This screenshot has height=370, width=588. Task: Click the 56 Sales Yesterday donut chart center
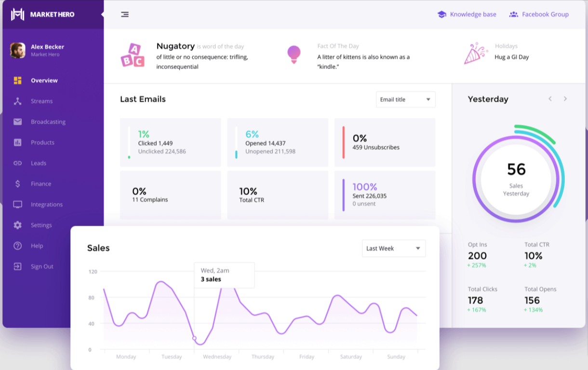coord(516,179)
